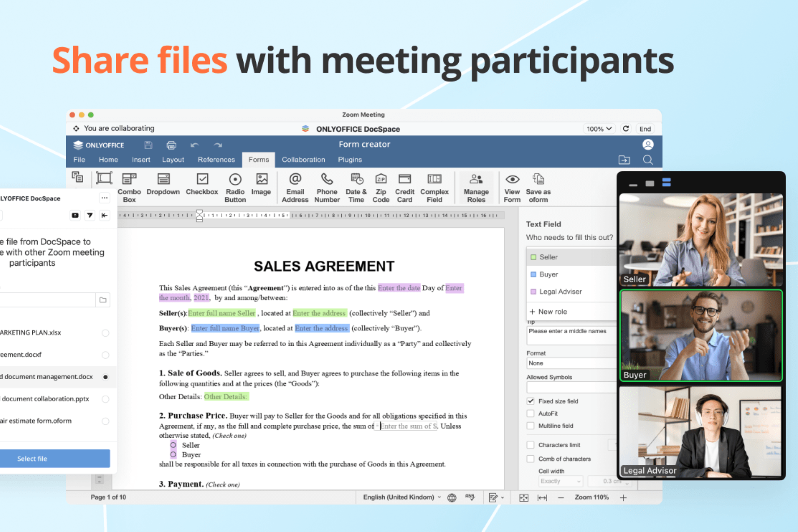The height and width of the screenshot is (532, 798).
Task: Click the Print icon in the header
Action: coord(171,145)
